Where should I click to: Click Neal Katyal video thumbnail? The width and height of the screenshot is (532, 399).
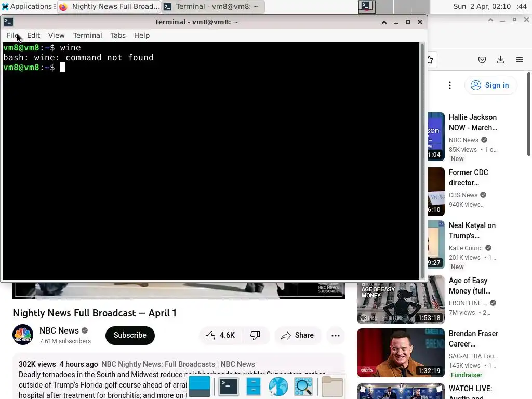[436, 244]
